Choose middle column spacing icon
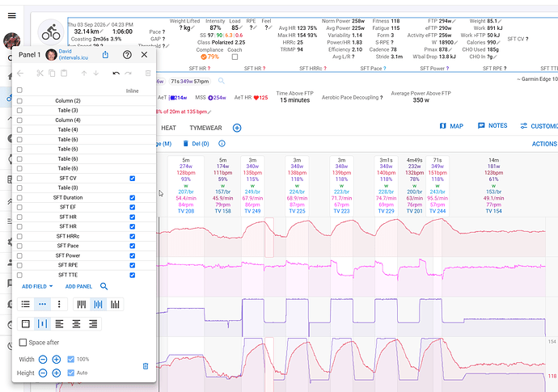558x392 pixels. point(98,304)
